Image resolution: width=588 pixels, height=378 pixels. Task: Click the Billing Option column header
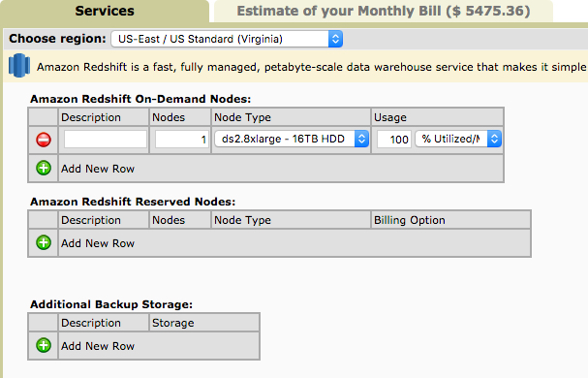pos(410,220)
